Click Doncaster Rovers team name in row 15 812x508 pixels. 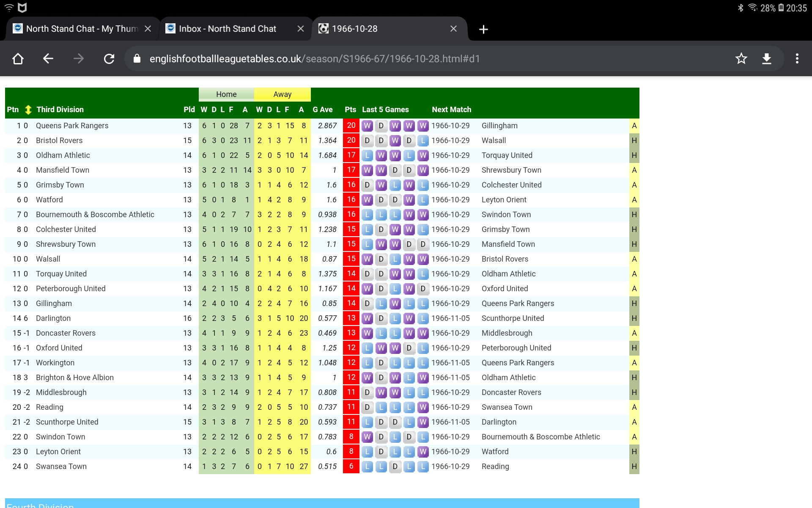pos(66,333)
